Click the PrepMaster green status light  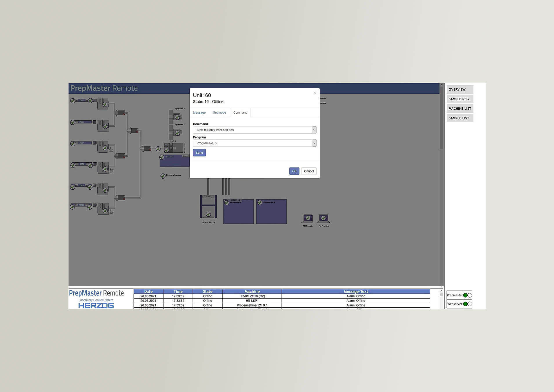point(465,295)
